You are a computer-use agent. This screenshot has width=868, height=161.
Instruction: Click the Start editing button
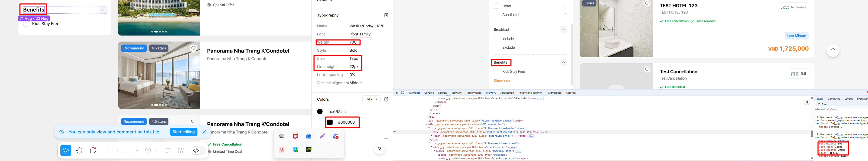184,132
